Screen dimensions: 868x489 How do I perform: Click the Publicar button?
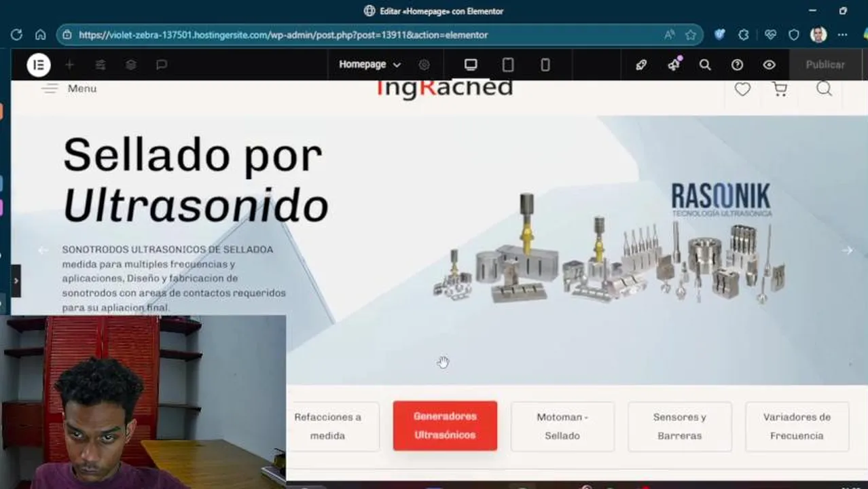pyautogui.click(x=825, y=65)
